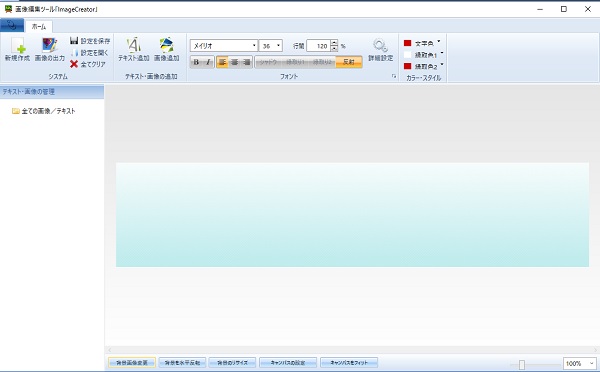Click the キャンバスをフィット button
Screen dimensions: 600x372
[349, 362]
